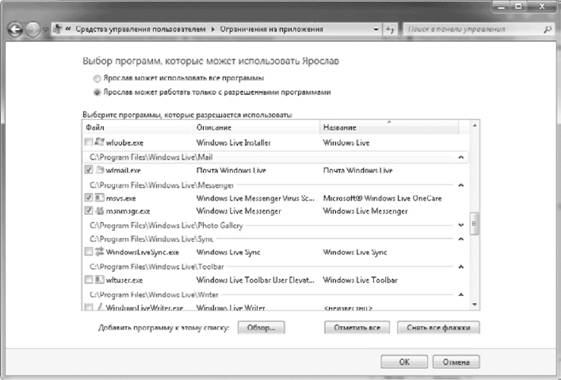This screenshot has height=380, width=561.
Task: Open the recent pages dropdown arrow
Action: [46, 30]
